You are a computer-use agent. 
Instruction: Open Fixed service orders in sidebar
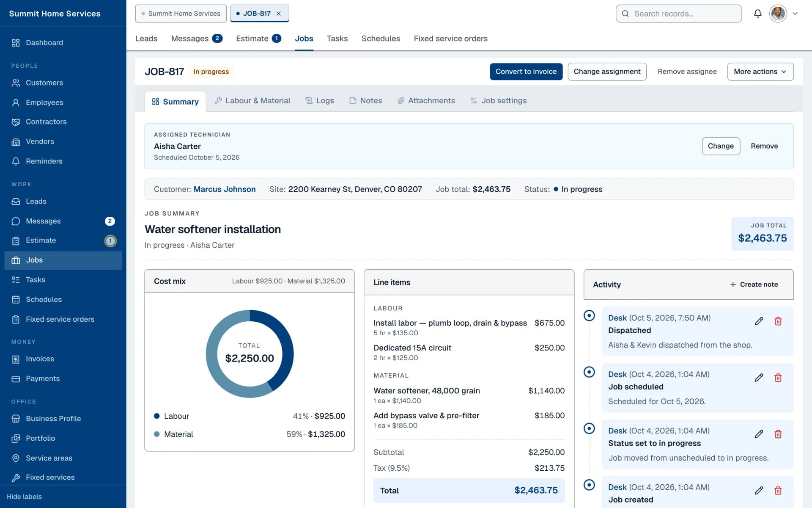(x=63, y=319)
